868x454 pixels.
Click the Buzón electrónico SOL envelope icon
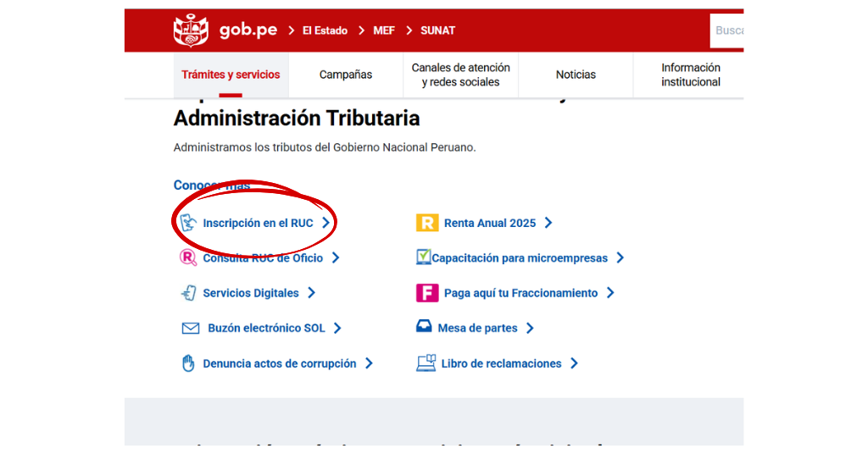(191, 329)
